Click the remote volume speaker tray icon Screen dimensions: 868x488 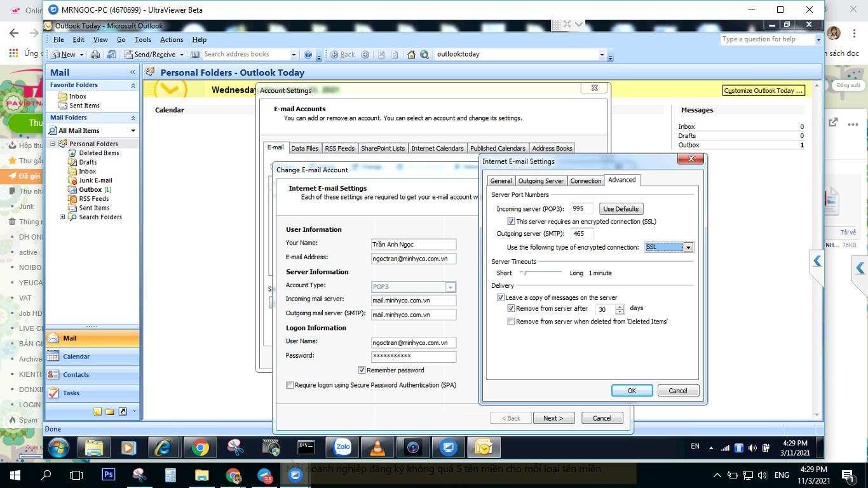click(x=753, y=448)
